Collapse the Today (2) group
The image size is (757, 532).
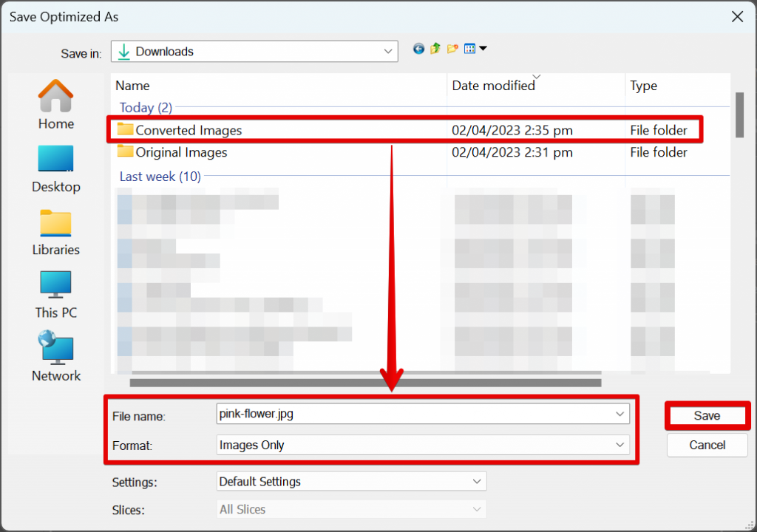146,108
